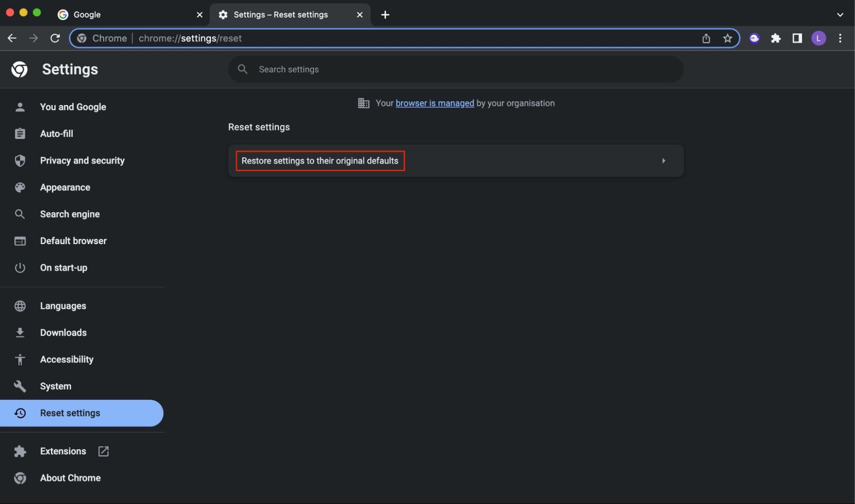Open the tab search dropdown chevron

tap(840, 15)
